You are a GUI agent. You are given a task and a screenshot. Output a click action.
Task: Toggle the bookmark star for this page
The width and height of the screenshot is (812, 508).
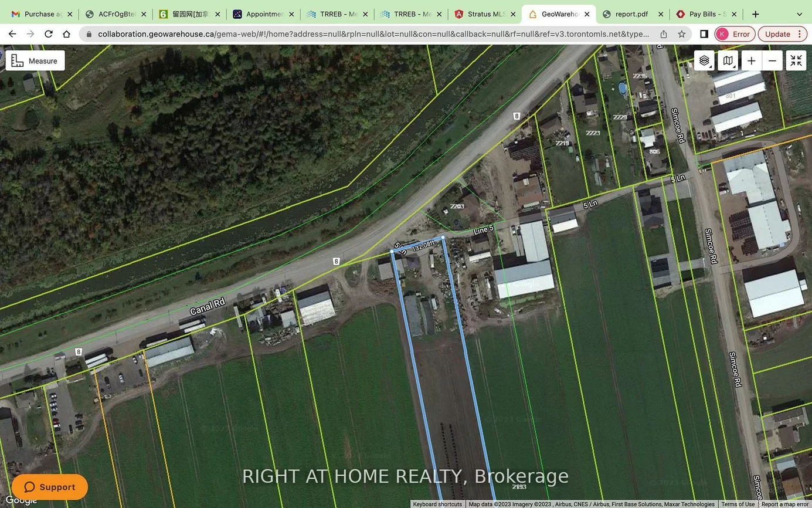682,33
